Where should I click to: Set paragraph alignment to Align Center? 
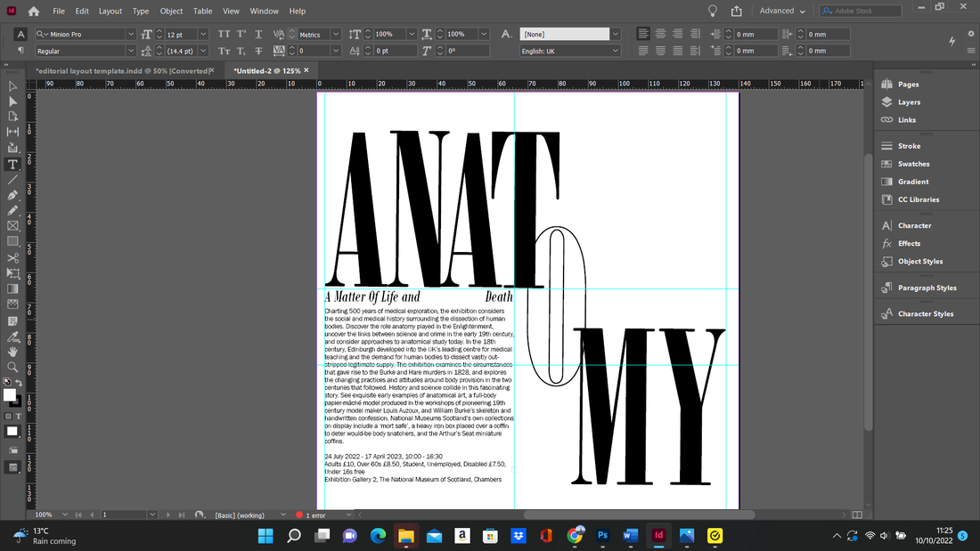tap(661, 35)
